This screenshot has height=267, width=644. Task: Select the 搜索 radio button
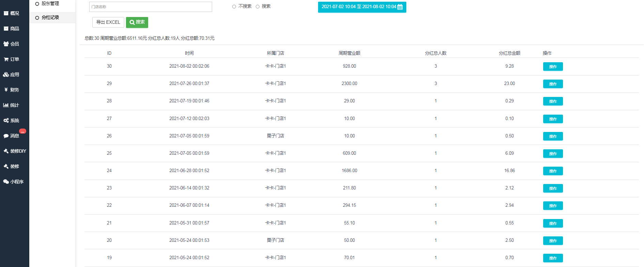tap(257, 6)
